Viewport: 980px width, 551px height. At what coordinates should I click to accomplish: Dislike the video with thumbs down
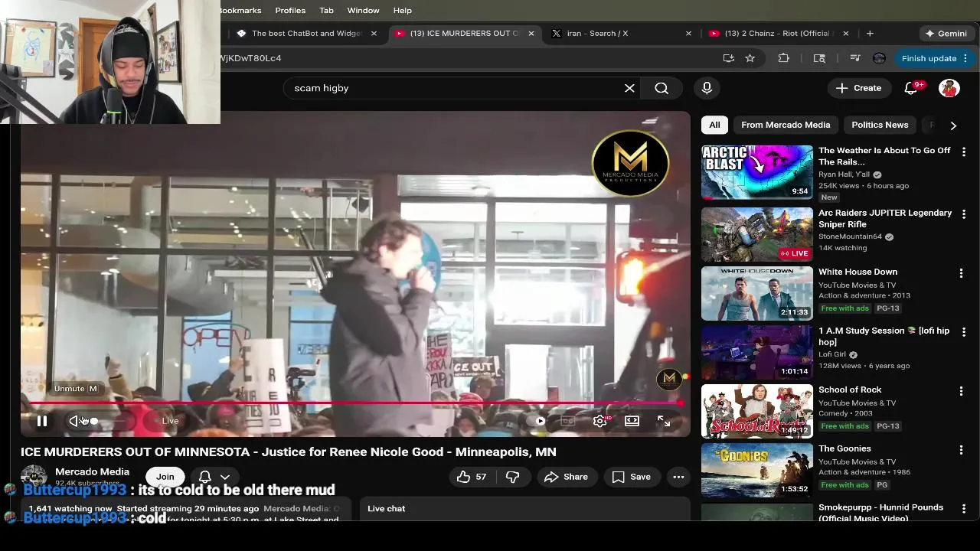pos(512,477)
